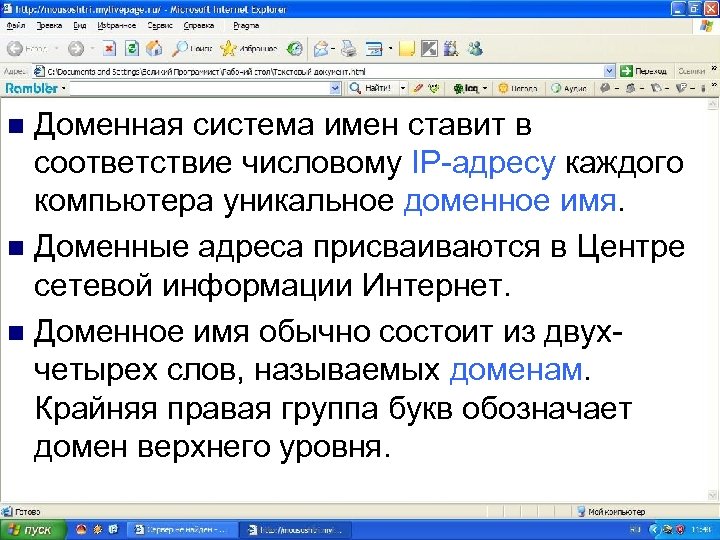720x540 pixels.
Task: Open the History clock icon
Action: coord(295,48)
